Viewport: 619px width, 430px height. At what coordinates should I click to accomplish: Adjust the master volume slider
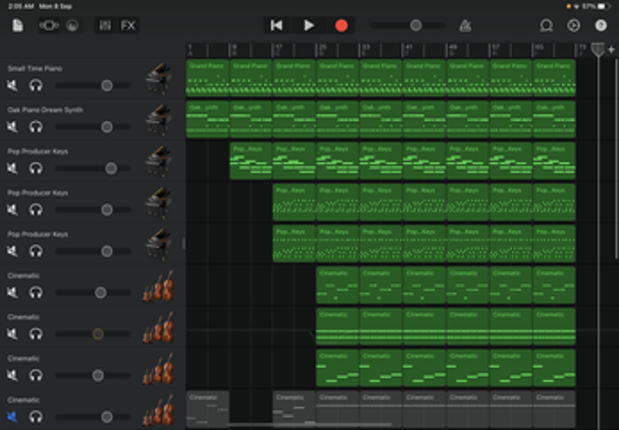coord(415,25)
